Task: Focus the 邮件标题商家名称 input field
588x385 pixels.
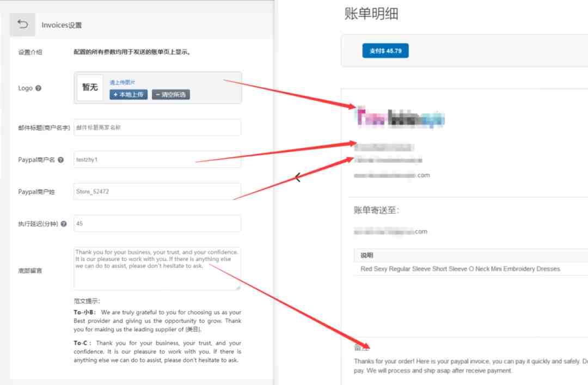Action: click(157, 127)
